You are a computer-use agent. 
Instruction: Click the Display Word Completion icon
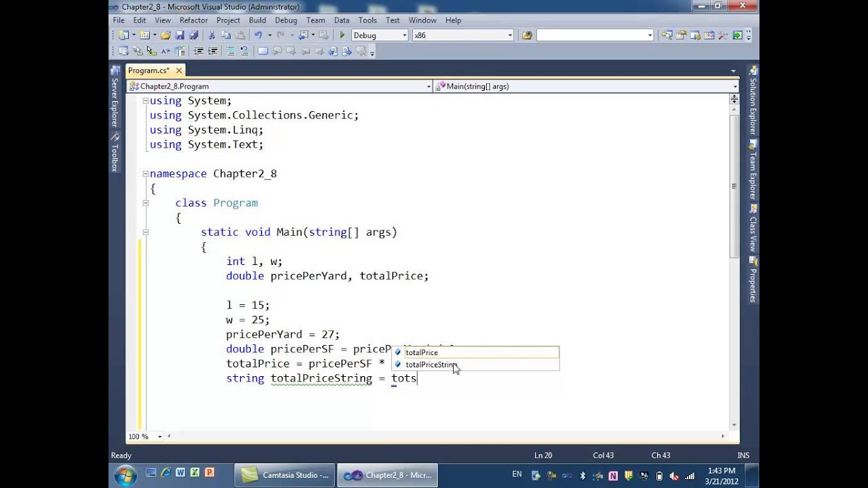pos(166,51)
